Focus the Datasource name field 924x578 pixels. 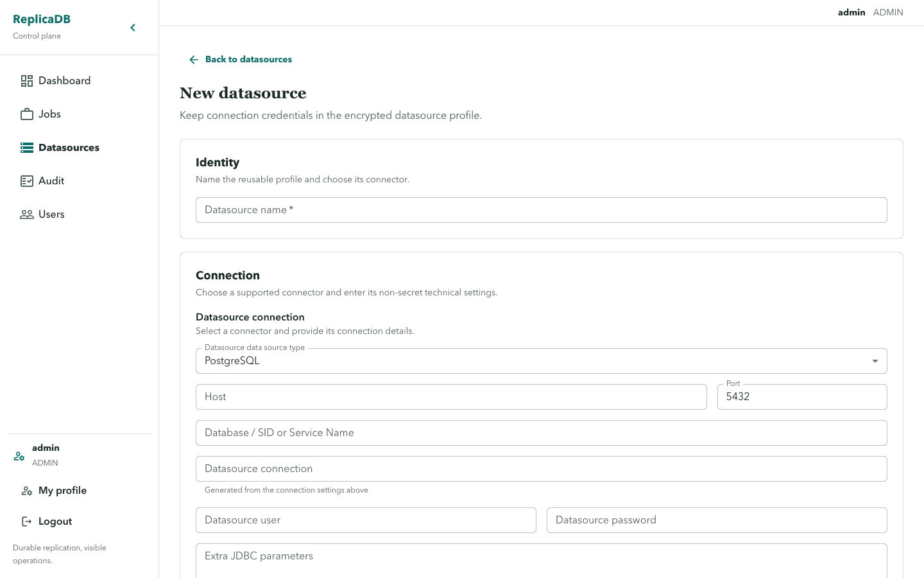click(542, 210)
